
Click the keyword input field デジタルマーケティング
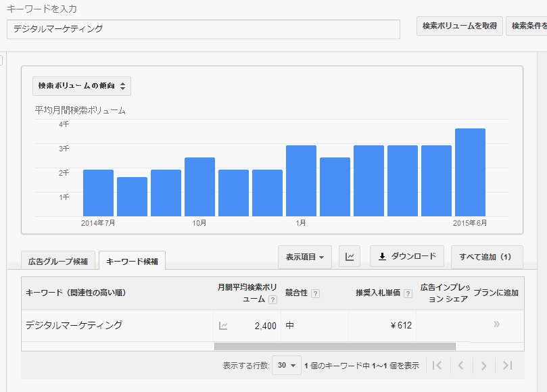[204, 29]
